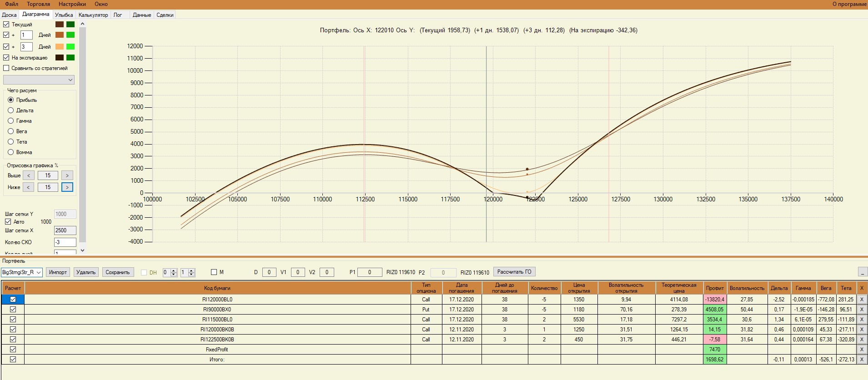This screenshot has width=868, height=380.
Task: Remove RI122500BK0B with its X button
Action: [861, 340]
